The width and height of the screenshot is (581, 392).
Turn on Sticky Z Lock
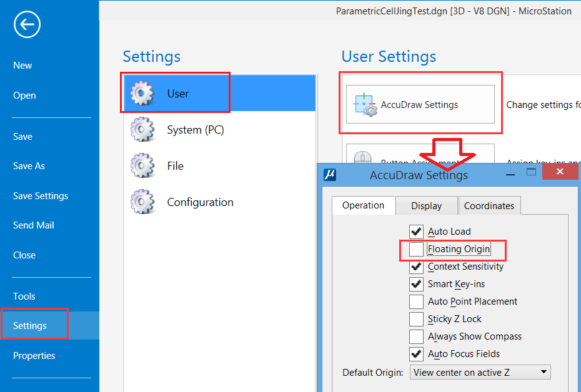[416, 319]
